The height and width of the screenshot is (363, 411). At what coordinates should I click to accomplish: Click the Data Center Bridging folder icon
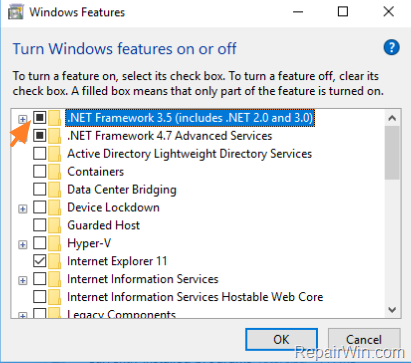[x=55, y=190]
